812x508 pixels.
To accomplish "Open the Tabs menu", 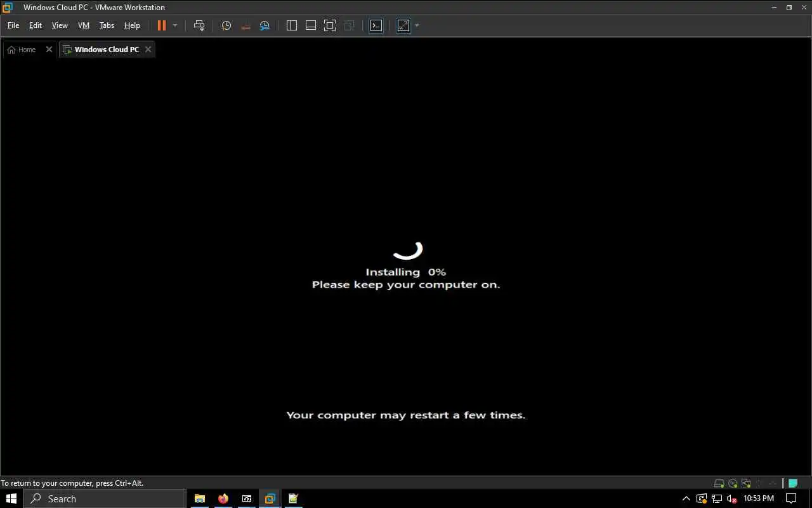I will tap(107, 25).
